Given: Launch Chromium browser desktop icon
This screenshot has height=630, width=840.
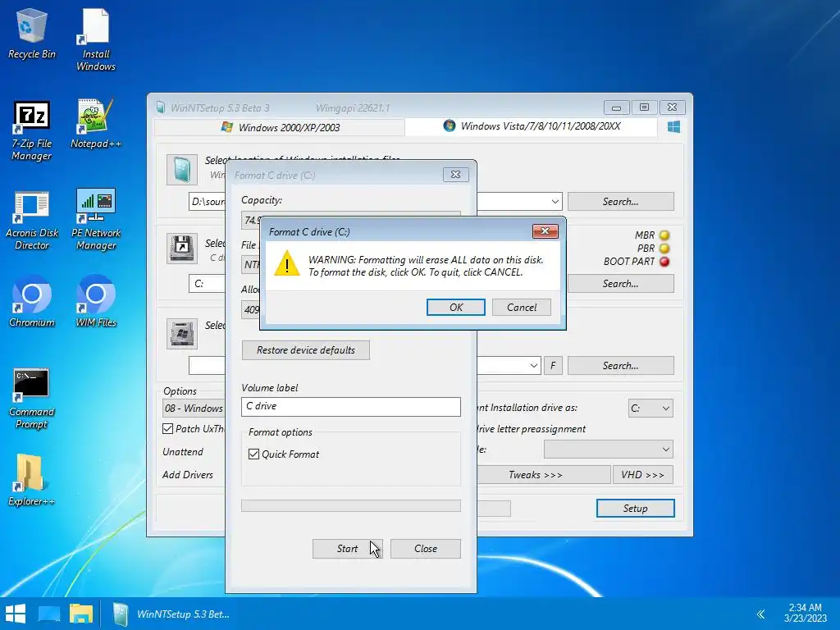Looking at the screenshot, I should click(x=32, y=302).
